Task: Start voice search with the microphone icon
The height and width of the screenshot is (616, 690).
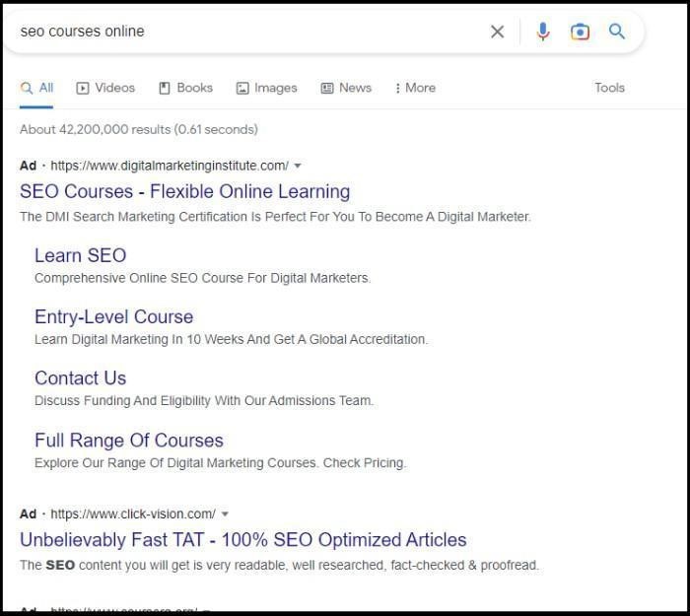Action: pyautogui.click(x=543, y=32)
